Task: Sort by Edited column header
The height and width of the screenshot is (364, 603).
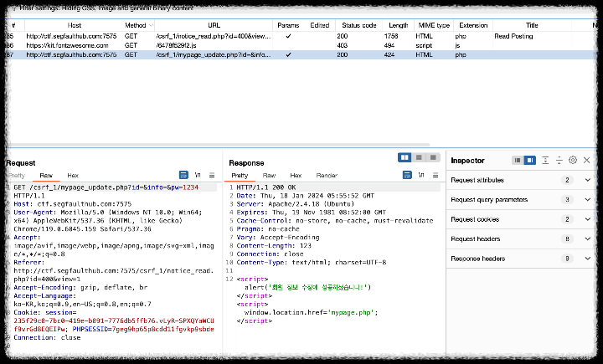Action: (320, 25)
